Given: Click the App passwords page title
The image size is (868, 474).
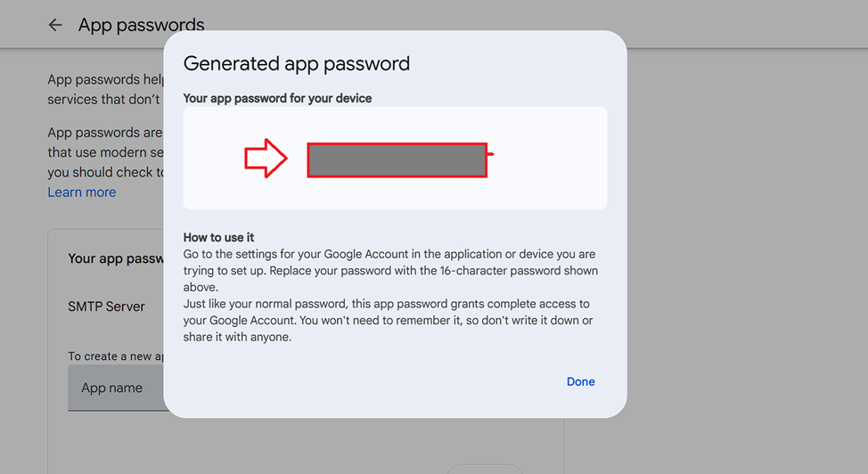Looking at the screenshot, I should pos(141,25).
